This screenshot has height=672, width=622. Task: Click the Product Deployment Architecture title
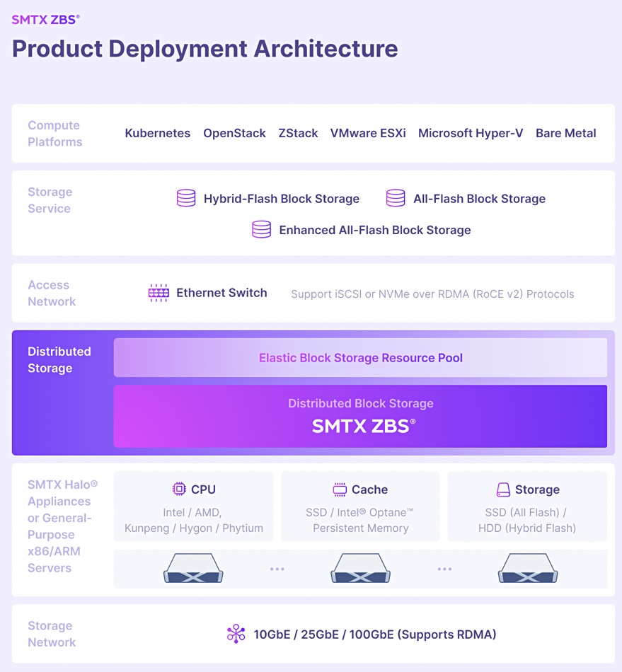[x=205, y=48]
